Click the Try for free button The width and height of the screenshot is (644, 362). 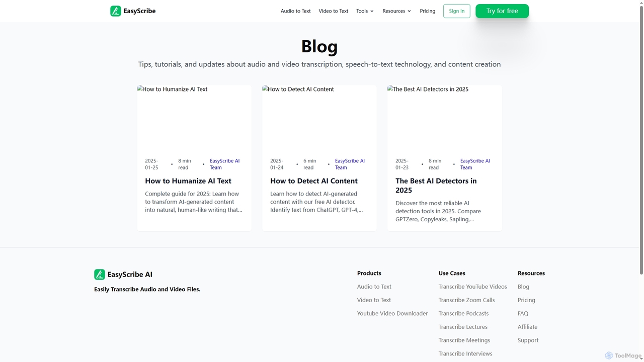pyautogui.click(x=502, y=11)
